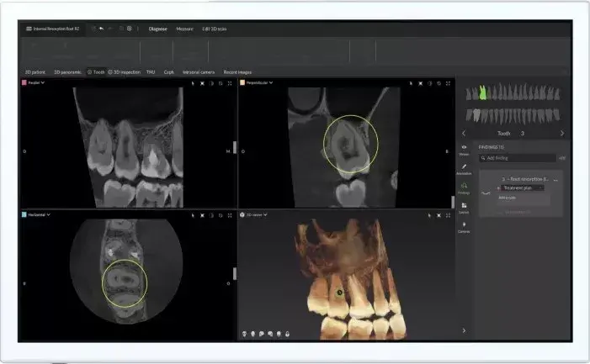Open Recent images tab

pos(237,72)
